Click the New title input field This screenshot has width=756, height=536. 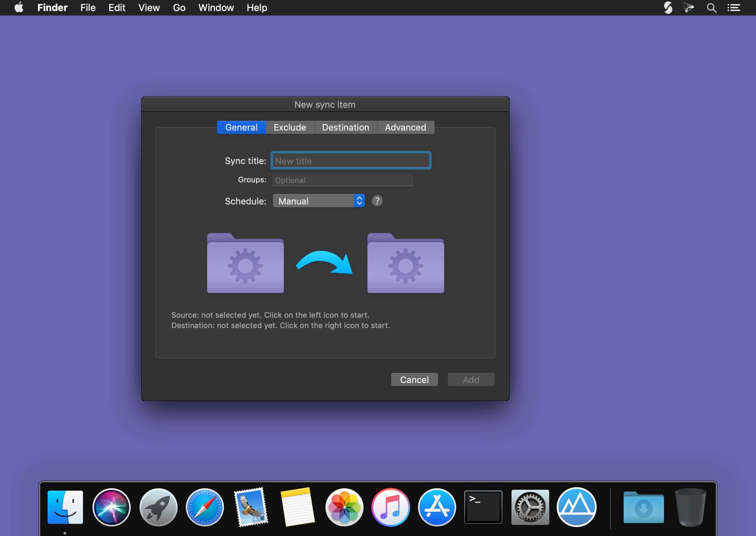pos(350,160)
